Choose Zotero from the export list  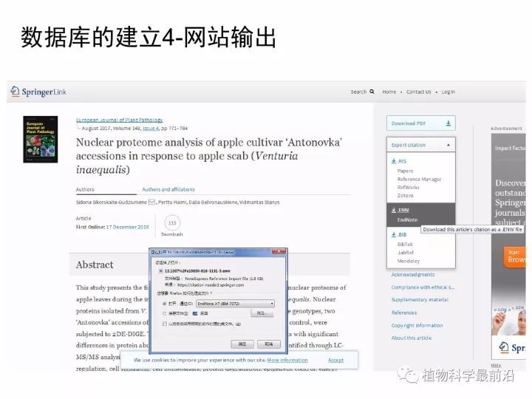[x=406, y=195]
